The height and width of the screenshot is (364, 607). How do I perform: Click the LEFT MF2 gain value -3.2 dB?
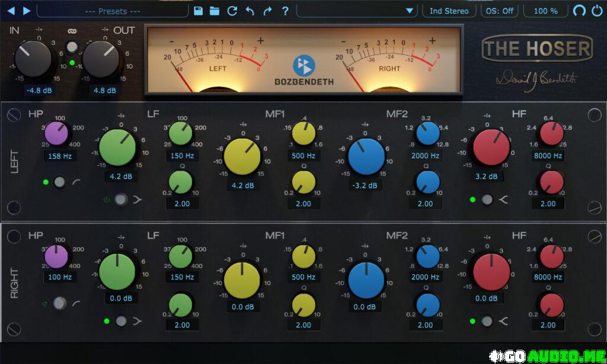365,185
